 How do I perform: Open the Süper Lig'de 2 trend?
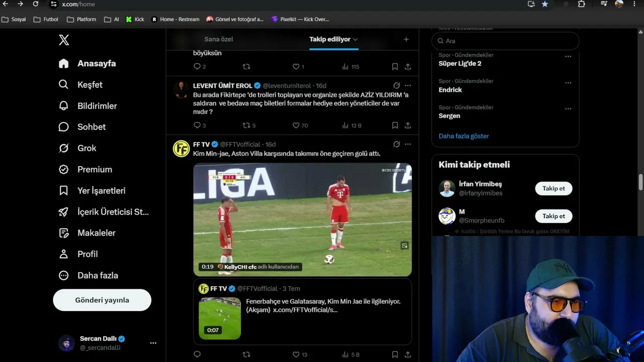coord(460,63)
